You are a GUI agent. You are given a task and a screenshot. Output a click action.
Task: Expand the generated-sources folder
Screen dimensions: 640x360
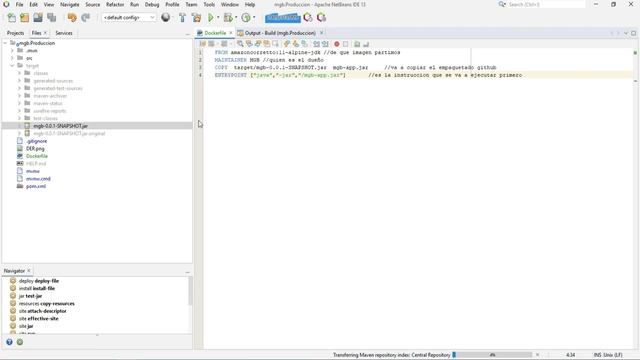click(x=19, y=80)
